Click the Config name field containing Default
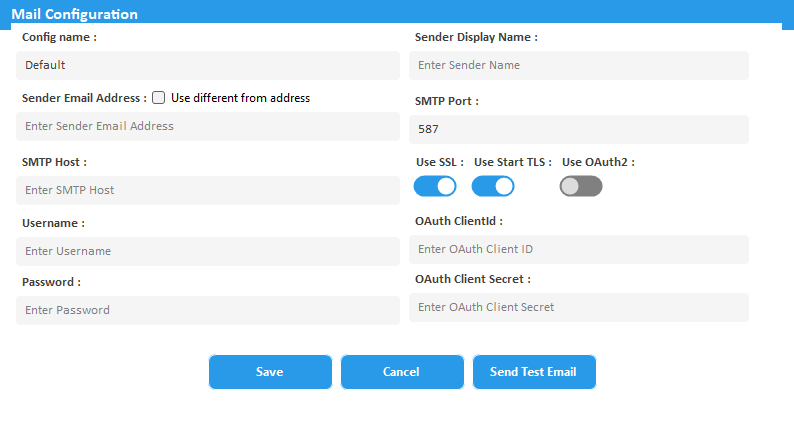The width and height of the screenshot is (794, 447). 207,65
